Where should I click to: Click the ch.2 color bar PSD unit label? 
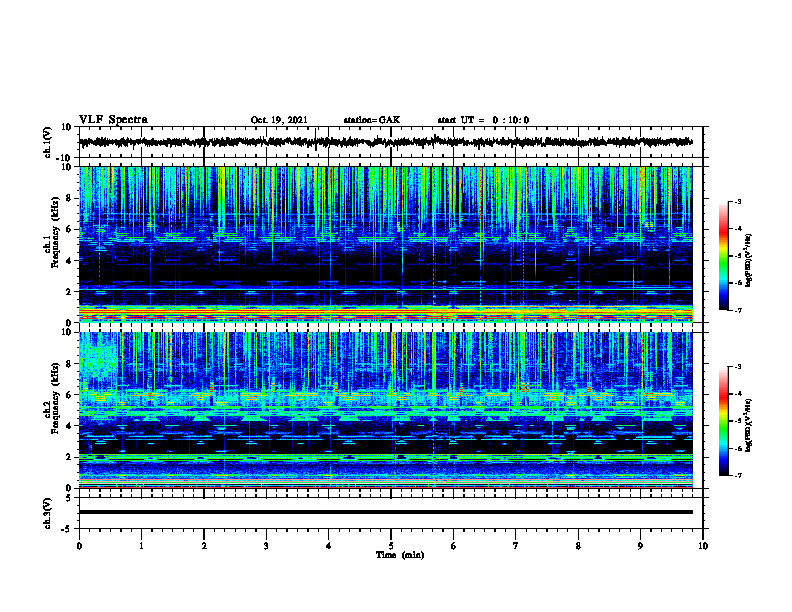(x=749, y=424)
